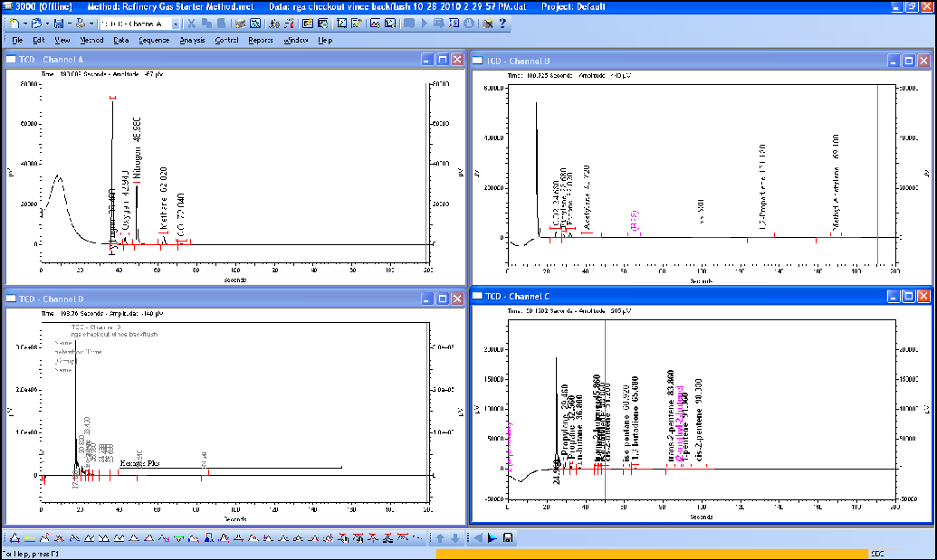Image resolution: width=937 pixels, height=560 pixels.
Task: Click the grayed down arrow in bottom toolbar
Action: pyautogui.click(x=455, y=538)
